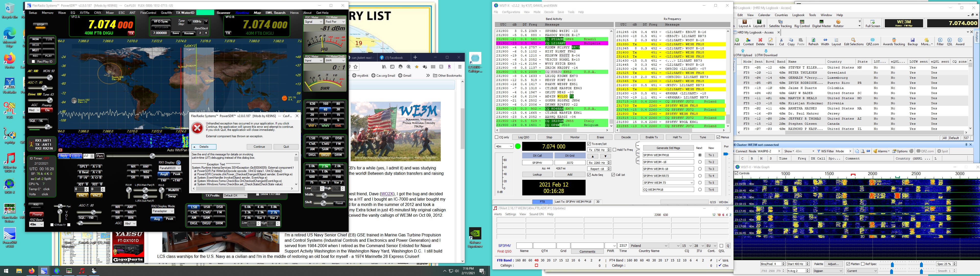This screenshot has width=980, height=276.
Task: Open the Contest icon in HRD Logbook
Action: pos(748,42)
